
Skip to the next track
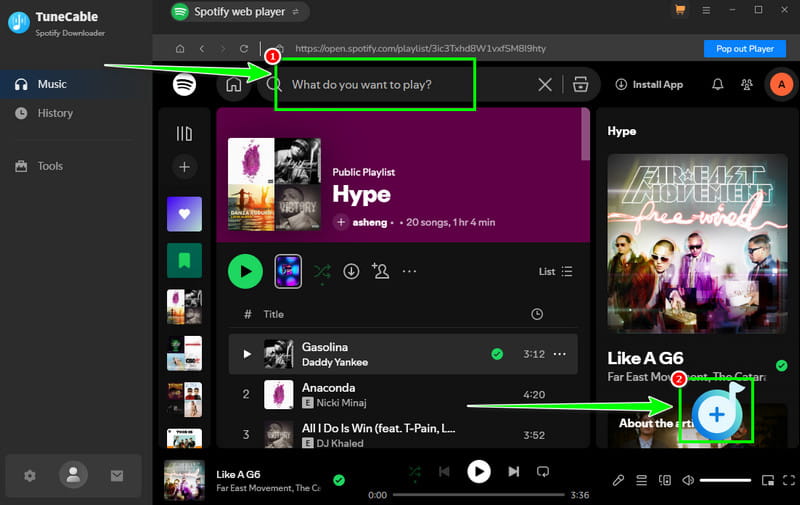(x=514, y=472)
